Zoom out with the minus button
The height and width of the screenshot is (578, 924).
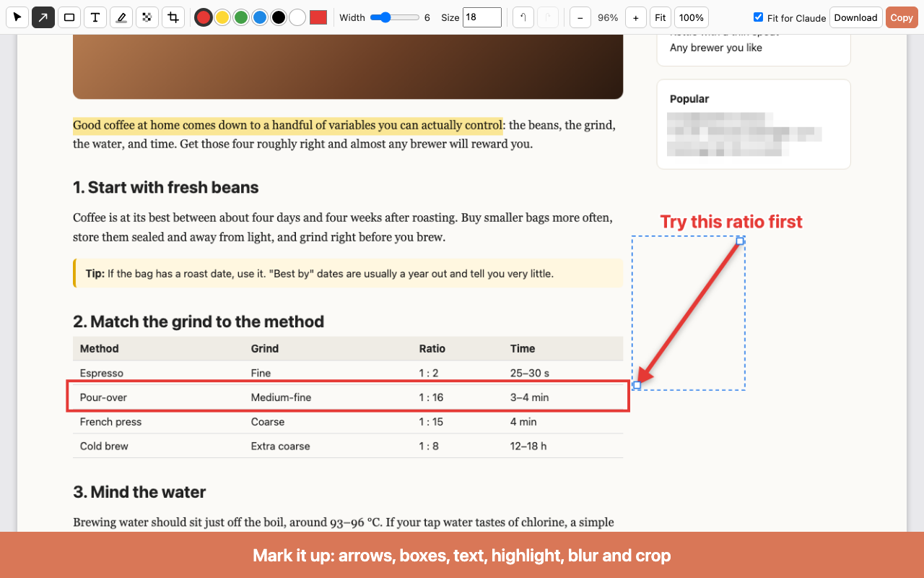tap(580, 17)
